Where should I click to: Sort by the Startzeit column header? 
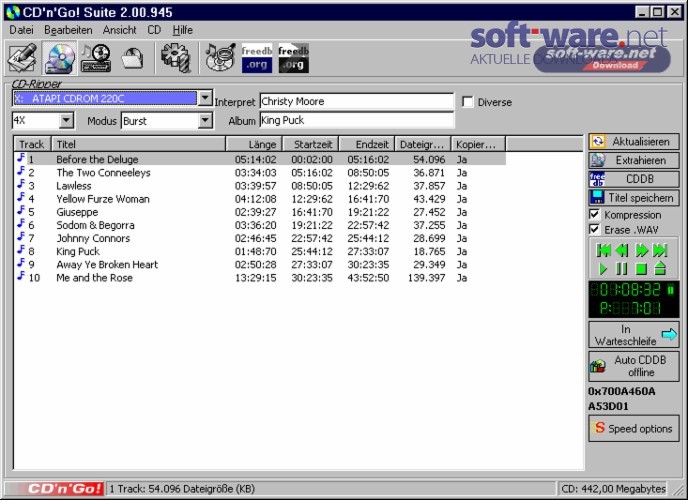[x=310, y=144]
